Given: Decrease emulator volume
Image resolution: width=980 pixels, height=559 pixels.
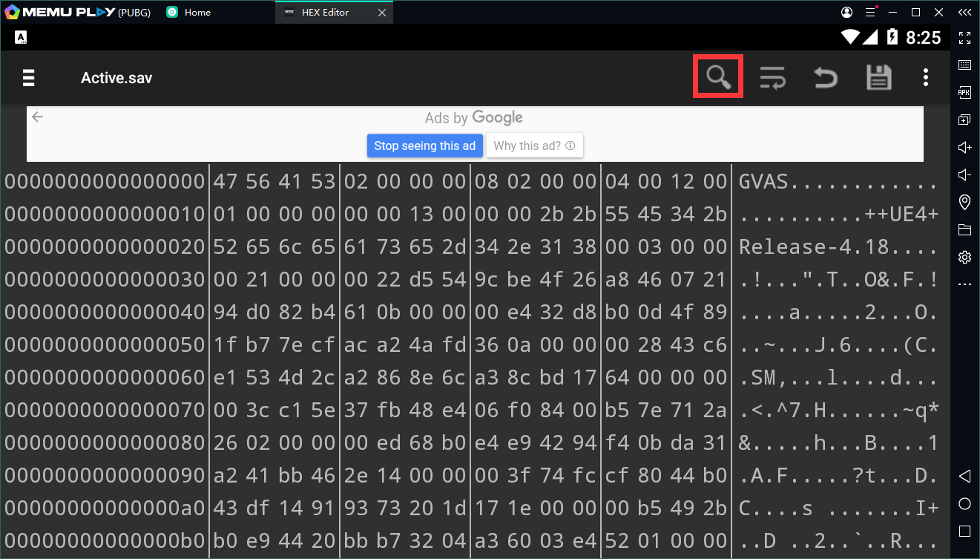Looking at the screenshot, I should 964,174.
